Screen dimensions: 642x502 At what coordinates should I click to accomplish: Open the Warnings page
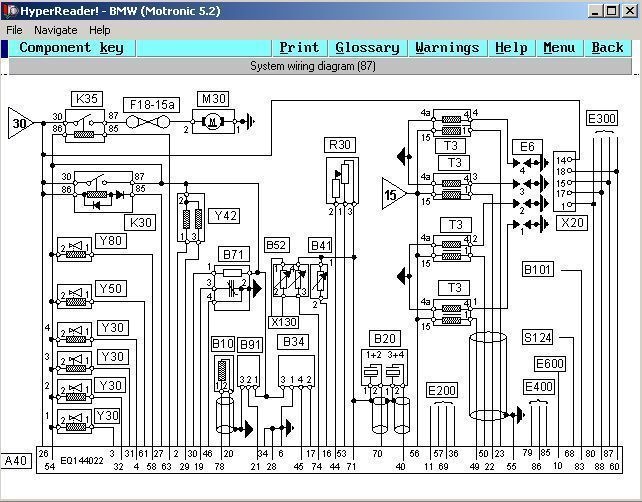point(447,48)
